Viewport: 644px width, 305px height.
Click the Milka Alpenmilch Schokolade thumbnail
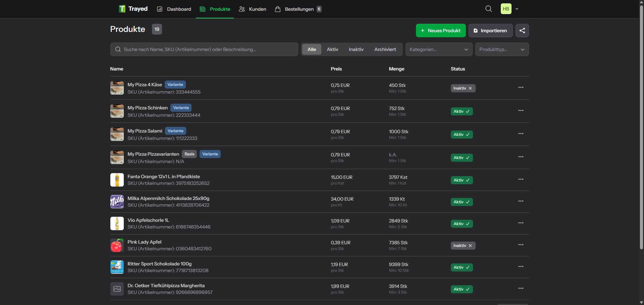point(116,201)
